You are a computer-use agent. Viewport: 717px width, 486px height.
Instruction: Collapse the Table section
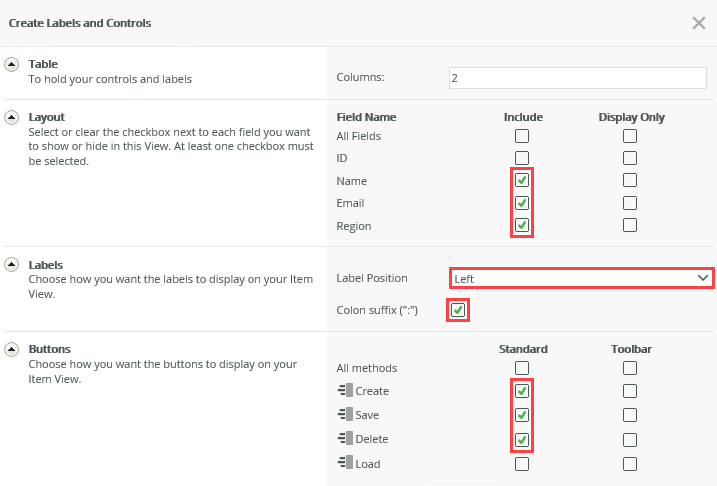click(x=12, y=64)
